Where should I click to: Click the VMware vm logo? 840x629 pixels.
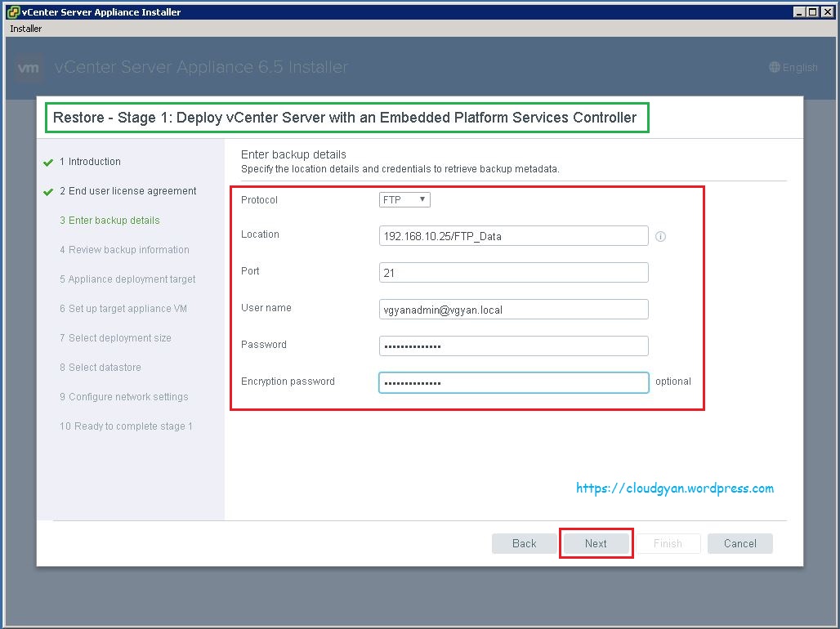coord(29,68)
